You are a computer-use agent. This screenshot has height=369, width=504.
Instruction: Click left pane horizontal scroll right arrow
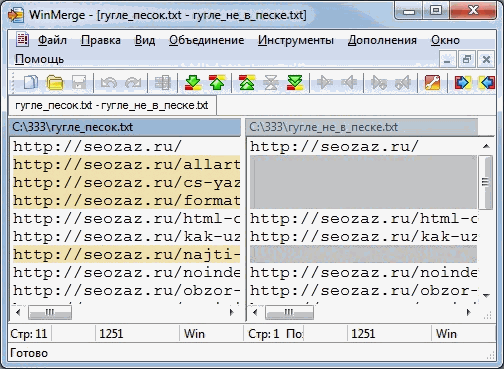[x=232, y=312]
